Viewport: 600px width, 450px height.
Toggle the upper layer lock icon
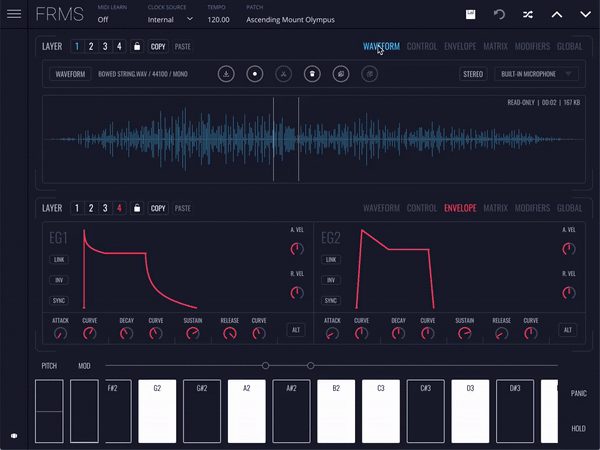tap(136, 46)
